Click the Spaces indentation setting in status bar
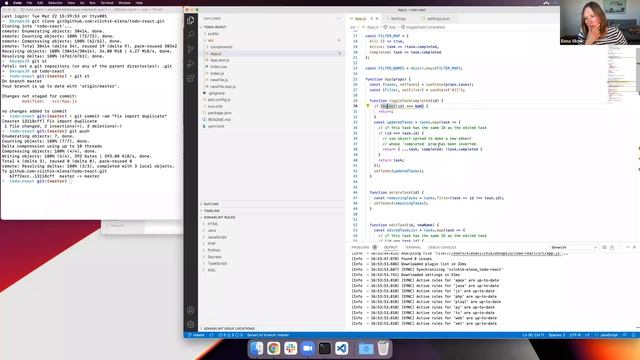The height and width of the screenshot is (360, 640). click(x=557, y=335)
